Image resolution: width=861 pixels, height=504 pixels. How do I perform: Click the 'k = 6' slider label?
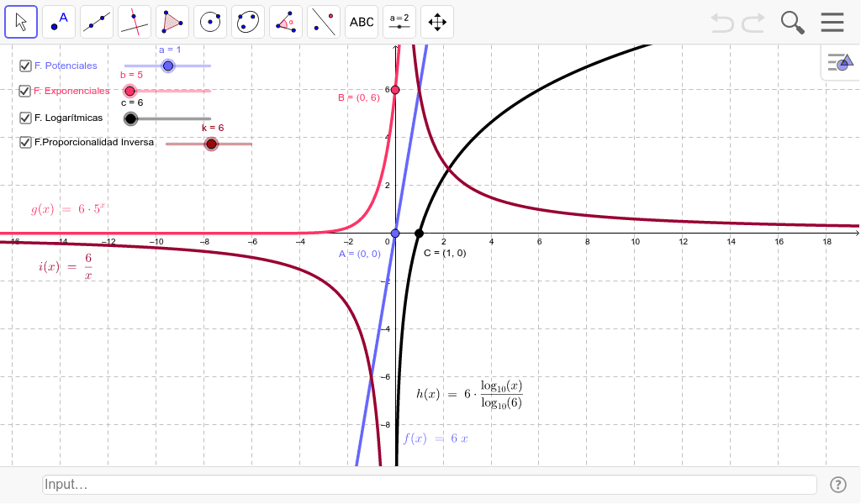(x=213, y=128)
